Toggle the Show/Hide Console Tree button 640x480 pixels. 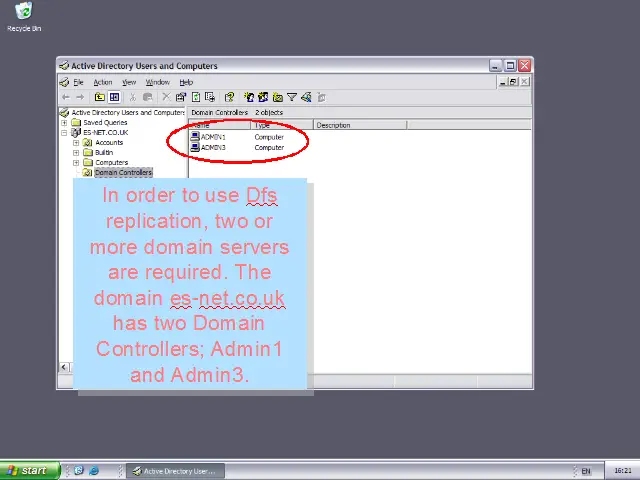[114, 97]
